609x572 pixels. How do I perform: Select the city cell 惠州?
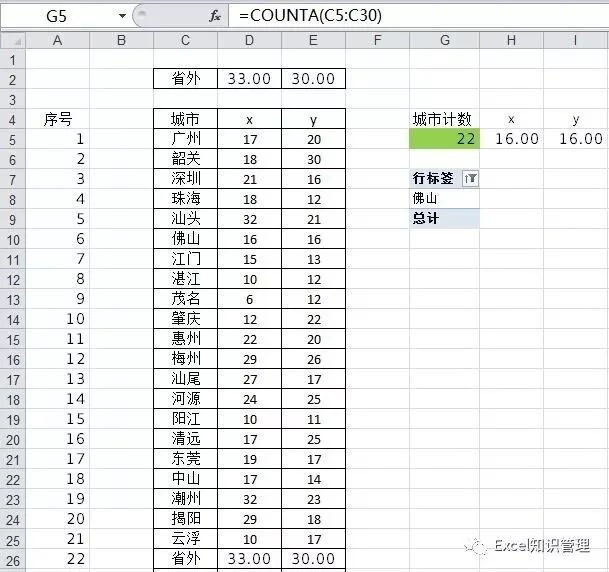point(185,339)
